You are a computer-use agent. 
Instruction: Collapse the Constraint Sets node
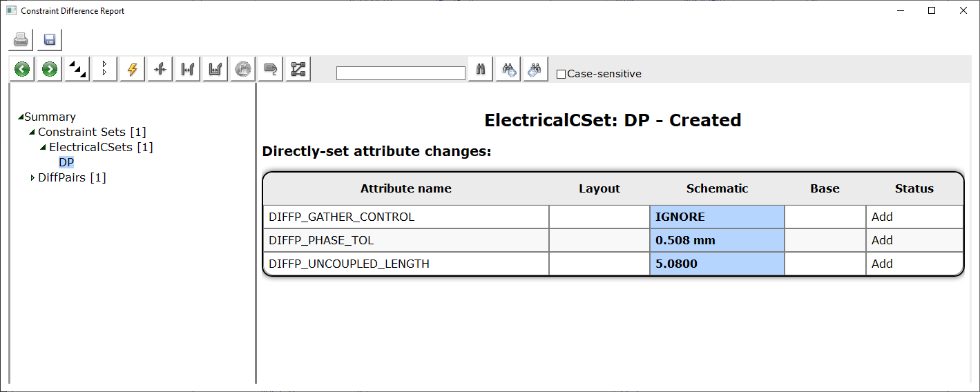click(32, 132)
